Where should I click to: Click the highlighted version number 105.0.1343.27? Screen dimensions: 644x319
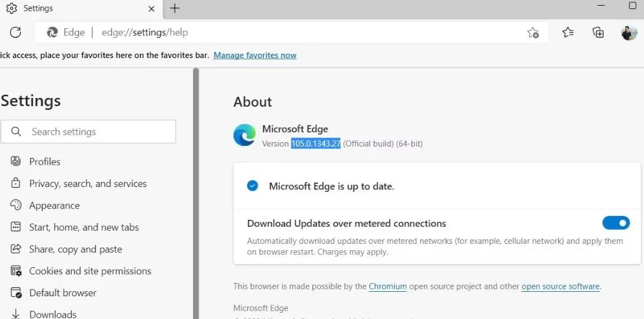316,143
